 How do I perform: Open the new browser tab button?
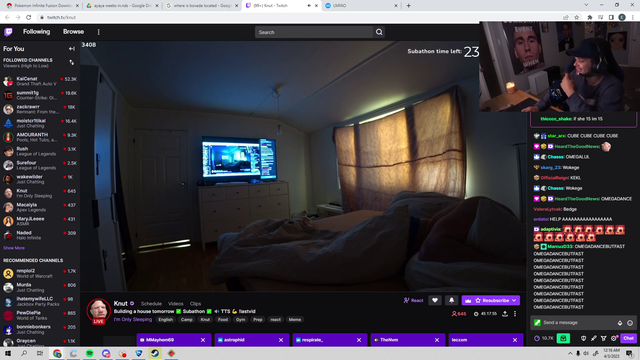point(409,6)
